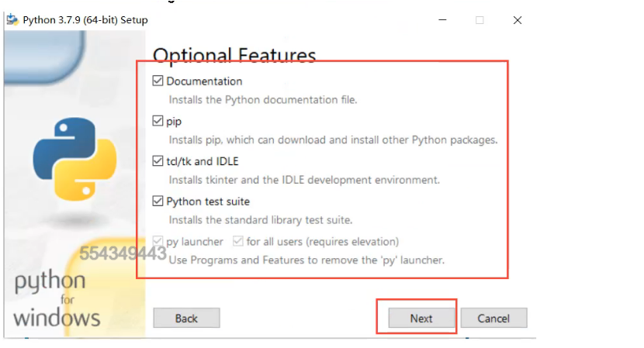Cancel the Python setup
This screenshot has width=644, height=348.
point(493,318)
